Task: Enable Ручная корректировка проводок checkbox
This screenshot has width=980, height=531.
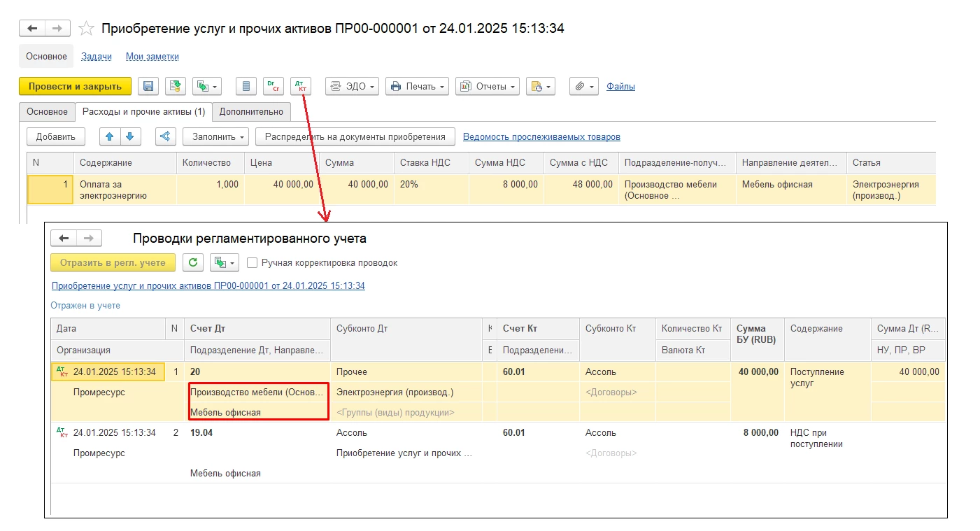Action: tap(253, 263)
